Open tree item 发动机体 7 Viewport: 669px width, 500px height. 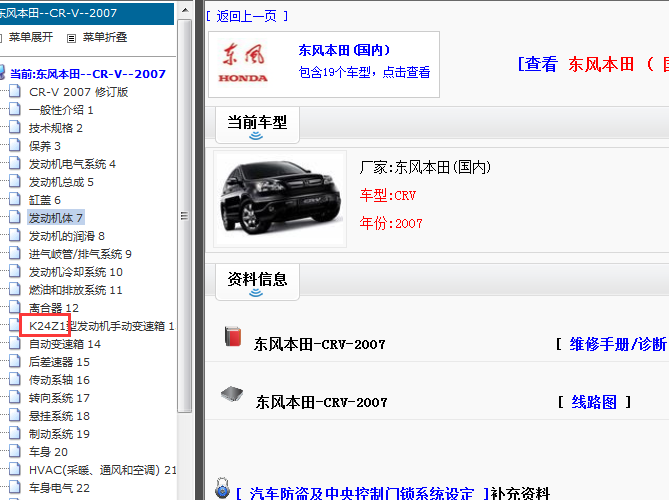tap(55, 218)
